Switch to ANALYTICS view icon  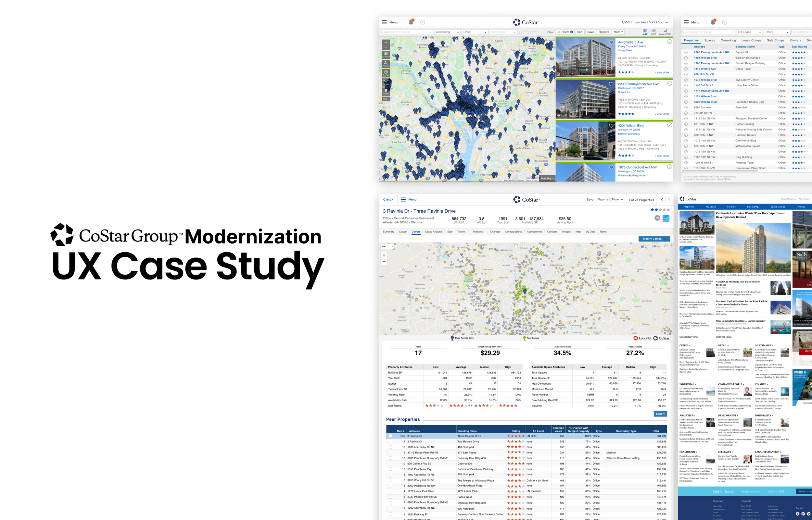(665, 32)
